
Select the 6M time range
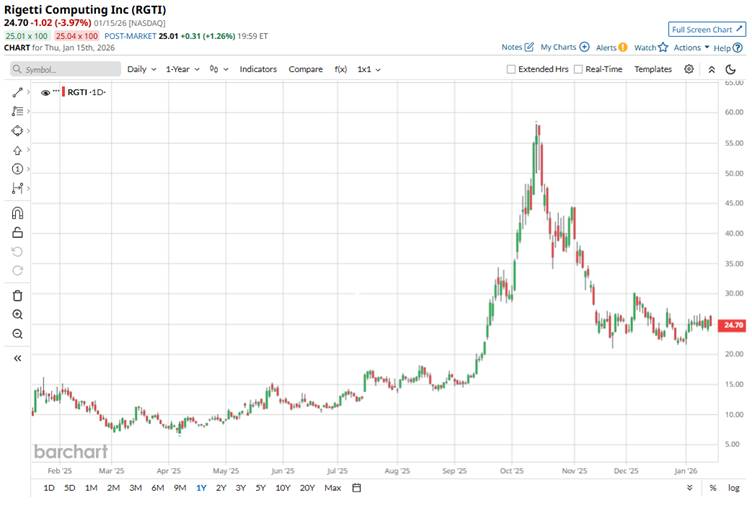click(x=158, y=488)
